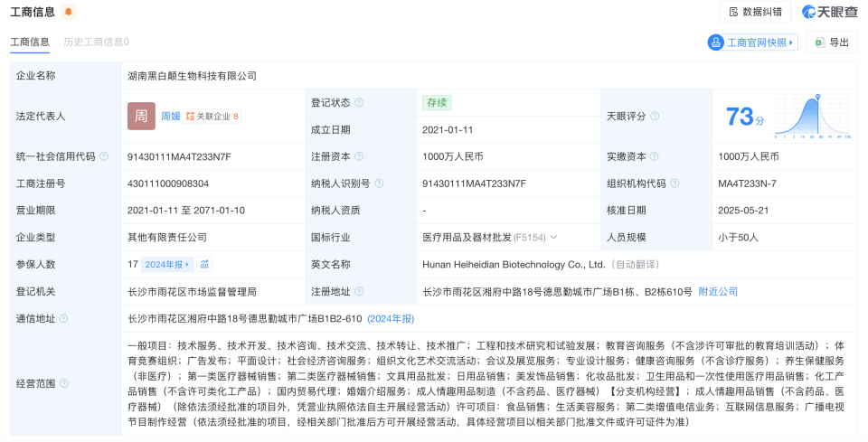This screenshot has width=868, height=442.
Task: Click the 人员规模 value 小于50人
Action: coord(739,238)
